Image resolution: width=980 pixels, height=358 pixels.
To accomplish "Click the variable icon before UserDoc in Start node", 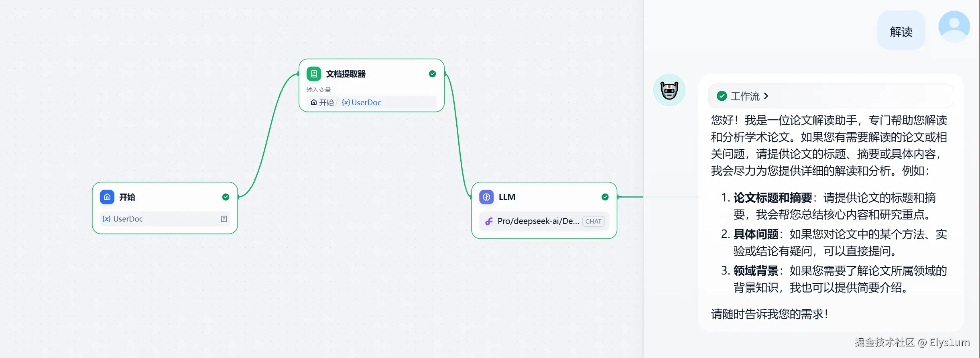I will coord(106,219).
